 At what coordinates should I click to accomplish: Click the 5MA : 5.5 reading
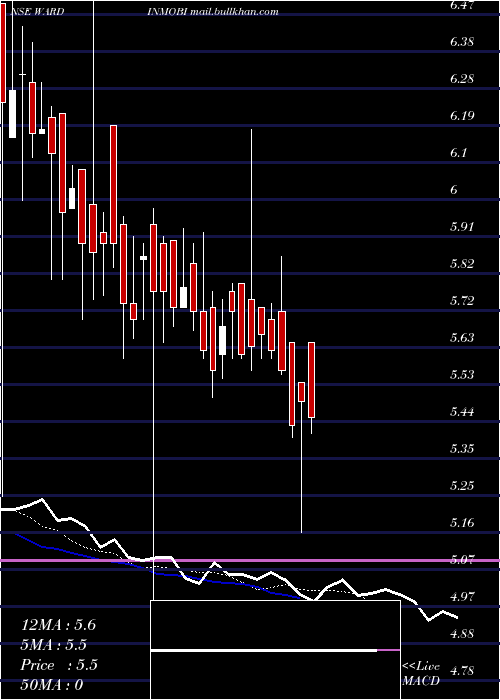54,646
